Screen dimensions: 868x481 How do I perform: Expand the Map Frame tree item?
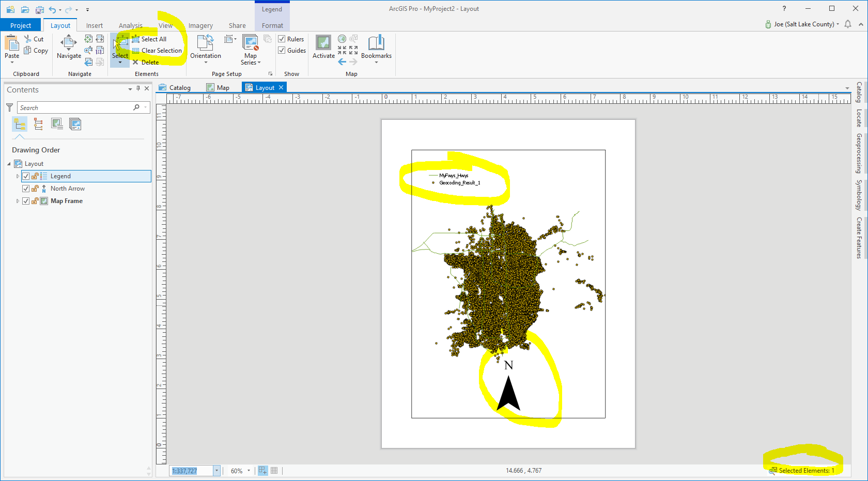[x=18, y=201]
